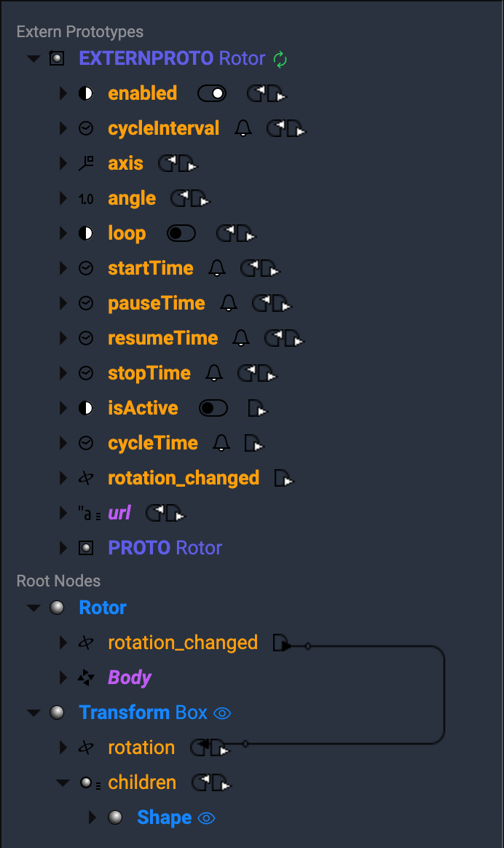Collapse the EXTERNPROTO Rotor tree

[34, 59]
